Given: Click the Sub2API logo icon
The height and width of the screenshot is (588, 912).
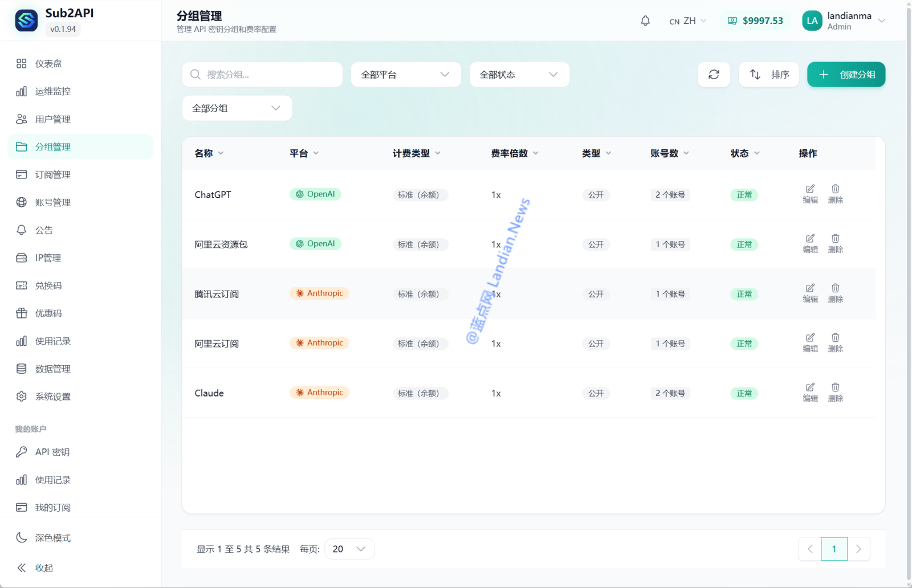Looking at the screenshot, I should (26, 21).
